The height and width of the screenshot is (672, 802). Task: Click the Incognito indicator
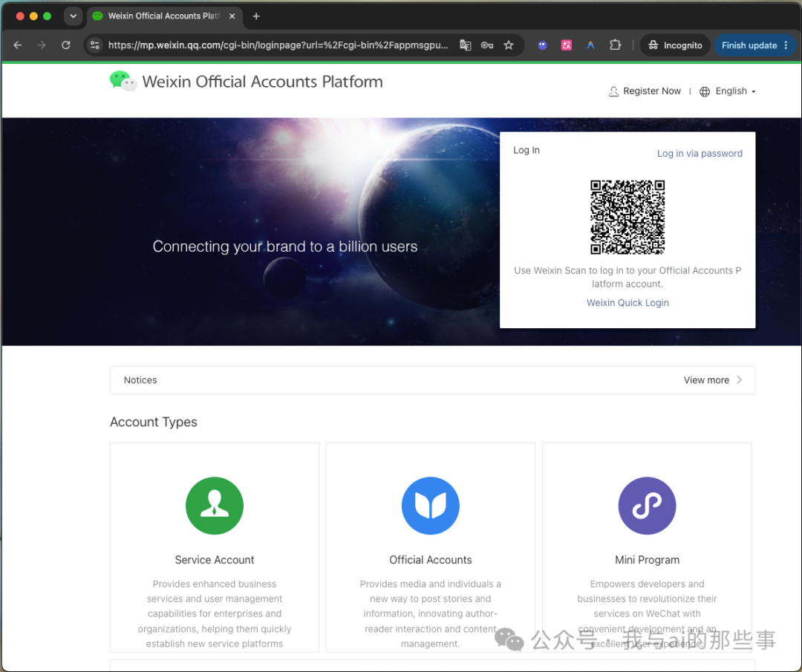pyautogui.click(x=675, y=45)
